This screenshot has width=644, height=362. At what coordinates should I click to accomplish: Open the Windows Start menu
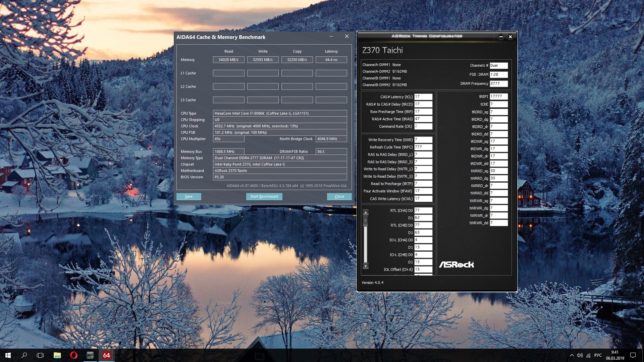click(x=8, y=355)
